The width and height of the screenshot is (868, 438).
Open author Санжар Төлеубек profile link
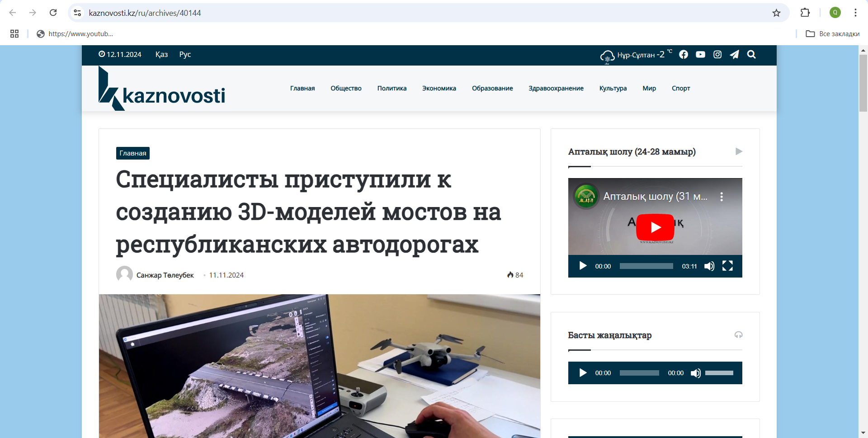[165, 275]
